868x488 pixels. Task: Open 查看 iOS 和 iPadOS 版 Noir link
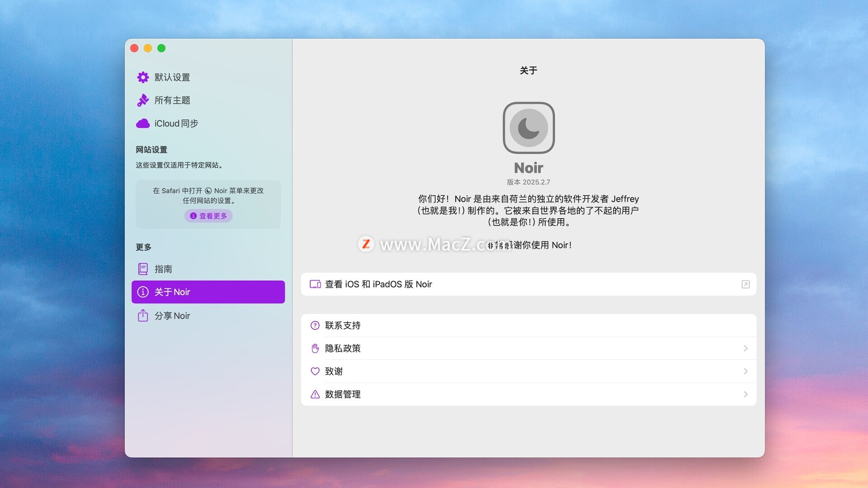click(378, 284)
